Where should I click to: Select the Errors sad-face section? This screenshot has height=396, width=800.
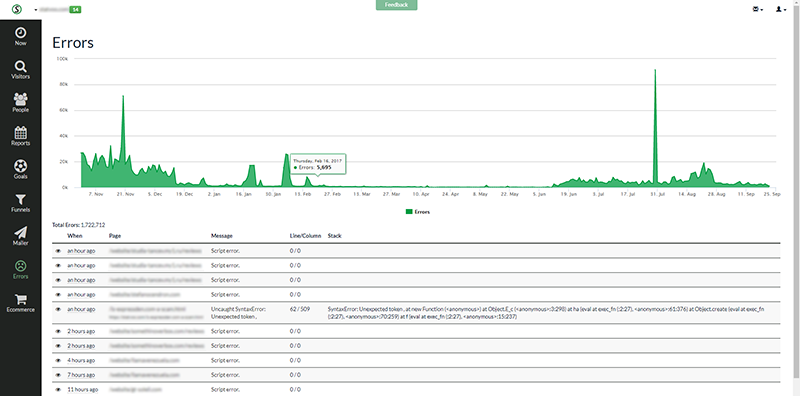coord(20,269)
